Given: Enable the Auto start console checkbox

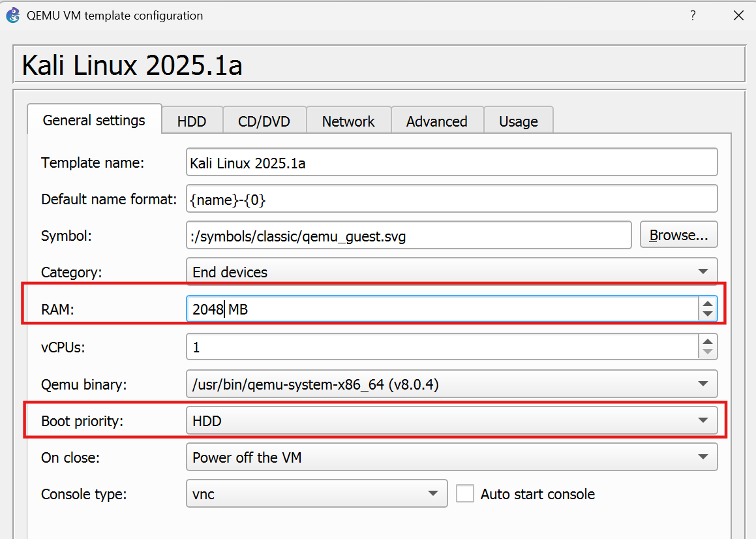Looking at the screenshot, I should tap(465, 493).
